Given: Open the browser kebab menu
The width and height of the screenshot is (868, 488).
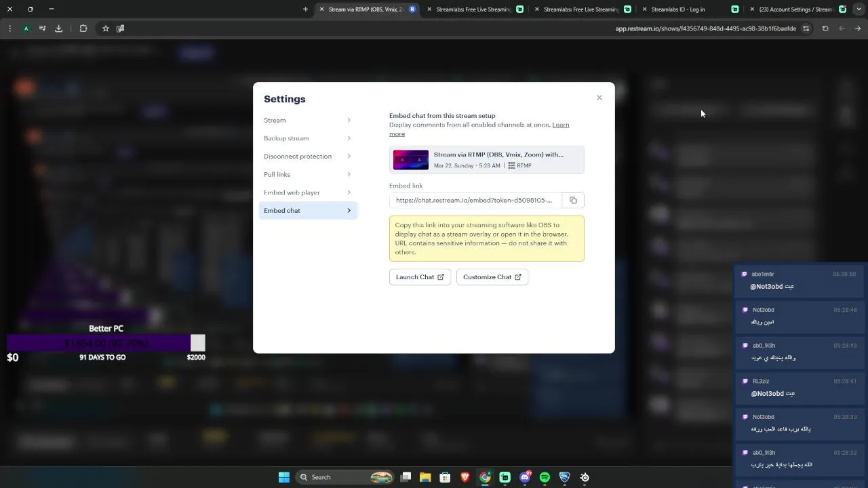Looking at the screenshot, I should [x=9, y=28].
